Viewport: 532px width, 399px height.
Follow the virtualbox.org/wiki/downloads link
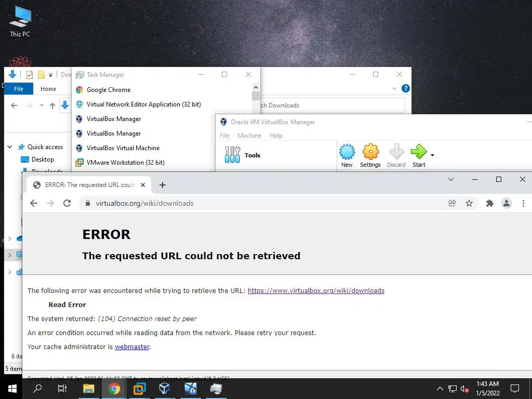[316, 290]
